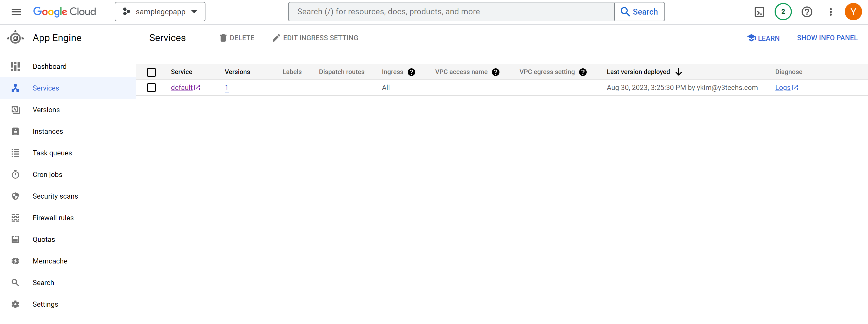This screenshot has width=868, height=324.
Task: Expand the samplegcpapp project selector
Action: tap(160, 12)
